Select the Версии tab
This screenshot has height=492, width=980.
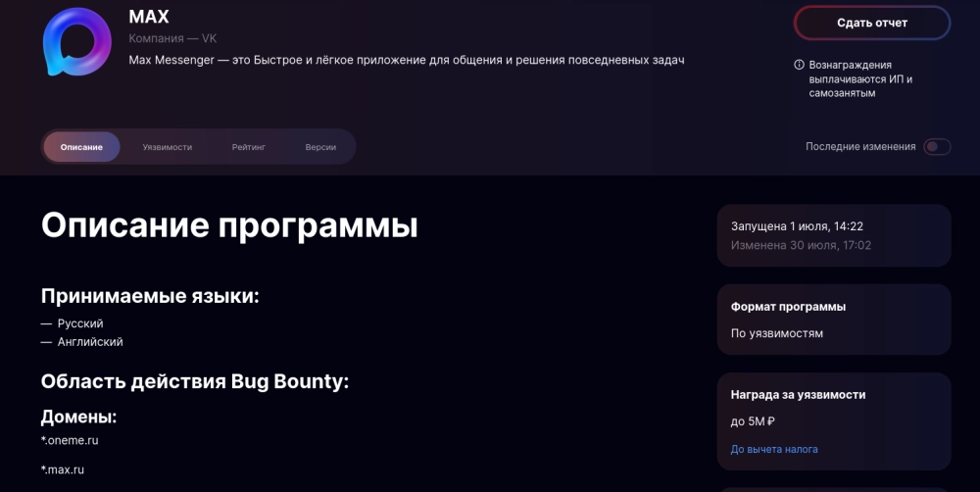tap(319, 147)
